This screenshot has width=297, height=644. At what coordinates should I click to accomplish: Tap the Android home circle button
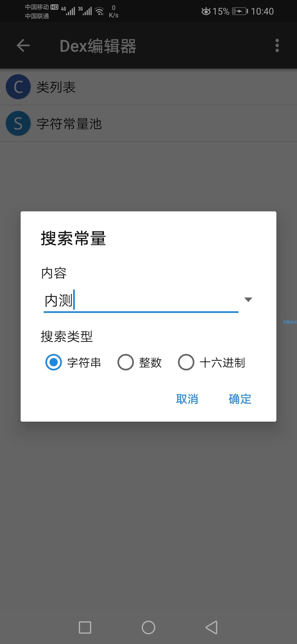pos(148,627)
